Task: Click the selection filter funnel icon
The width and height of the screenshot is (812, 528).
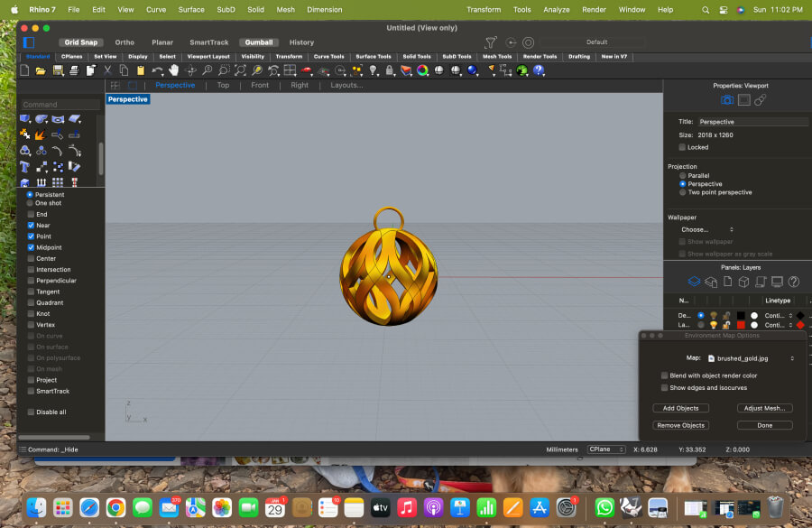Action: point(491,42)
